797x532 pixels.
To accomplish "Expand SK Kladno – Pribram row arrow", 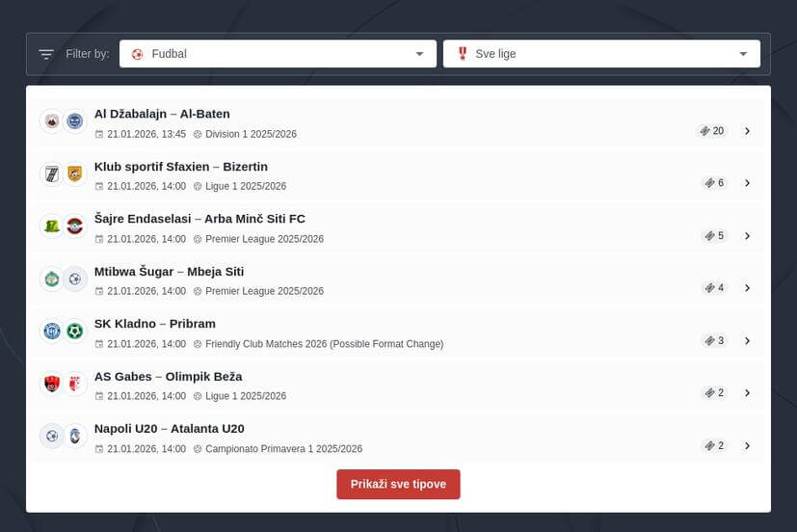I will tap(748, 341).
